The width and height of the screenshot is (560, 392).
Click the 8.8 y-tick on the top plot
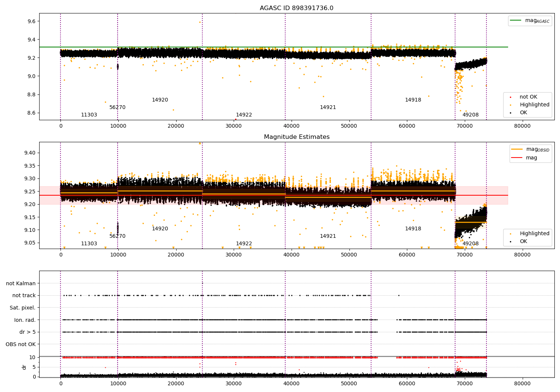[x=31, y=95]
